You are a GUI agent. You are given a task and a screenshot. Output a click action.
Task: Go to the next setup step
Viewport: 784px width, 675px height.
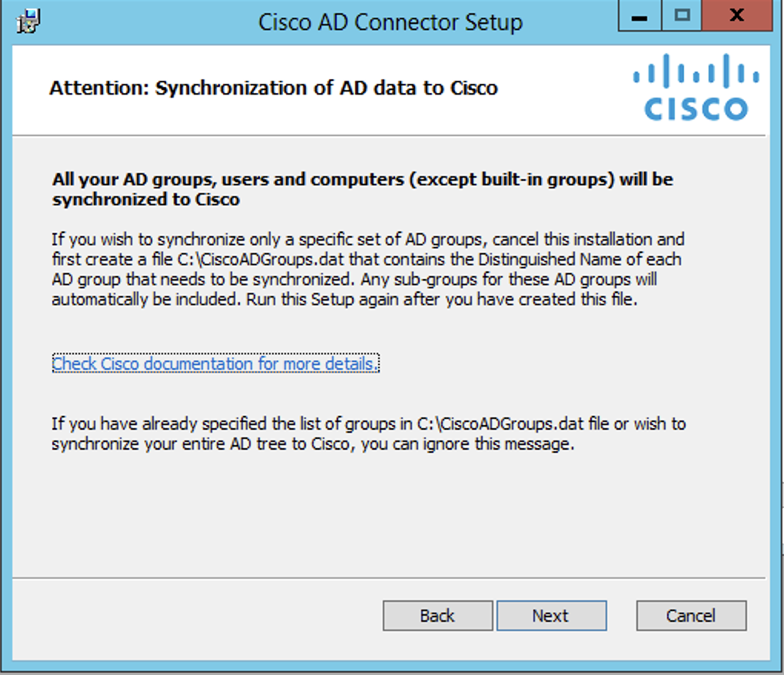[x=552, y=616]
